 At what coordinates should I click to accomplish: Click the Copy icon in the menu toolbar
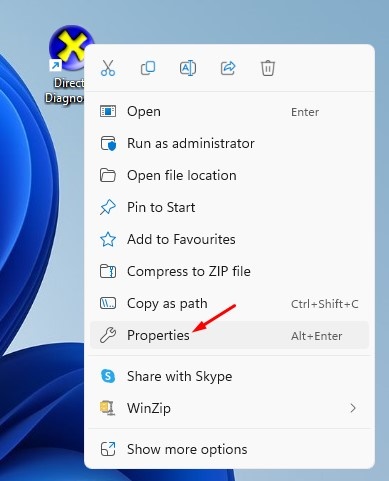[148, 68]
